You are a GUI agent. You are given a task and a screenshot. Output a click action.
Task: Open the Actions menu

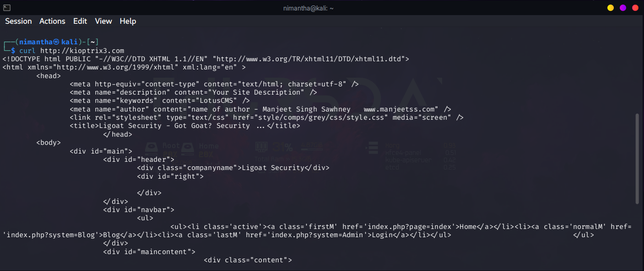click(52, 21)
